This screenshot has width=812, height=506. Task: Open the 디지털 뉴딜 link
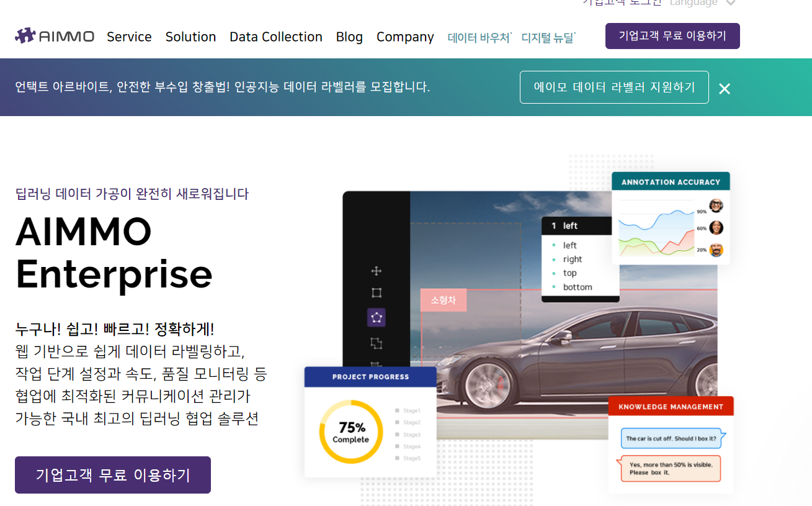coord(548,37)
